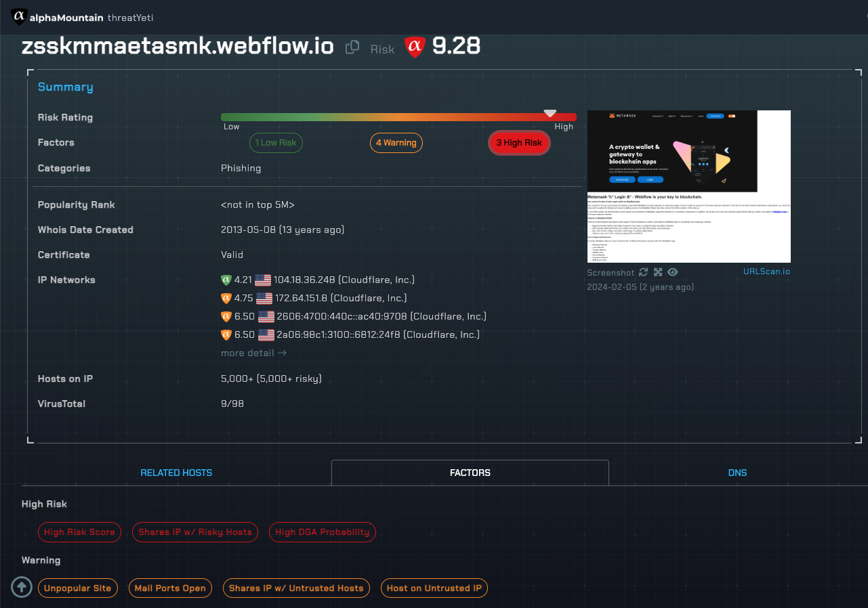The height and width of the screenshot is (608, 868).
Task: Toggle screenshot visibility with the eye icon
Action: (672, 272)
